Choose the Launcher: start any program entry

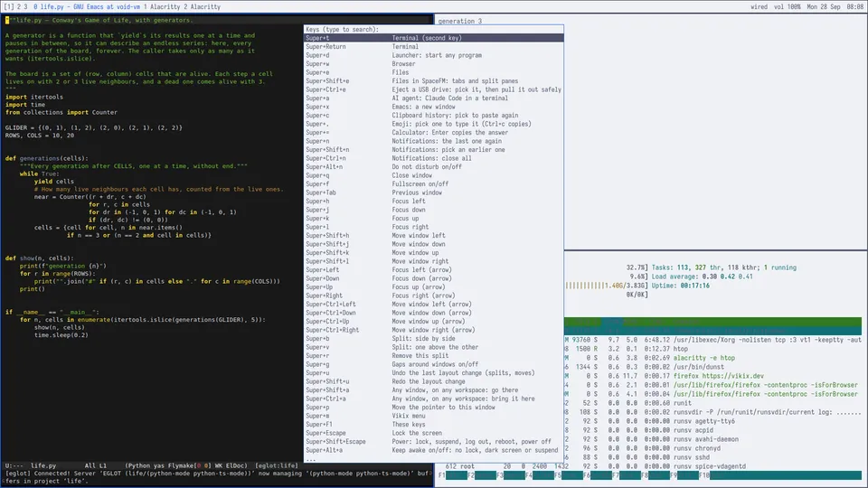pos(434,55)
